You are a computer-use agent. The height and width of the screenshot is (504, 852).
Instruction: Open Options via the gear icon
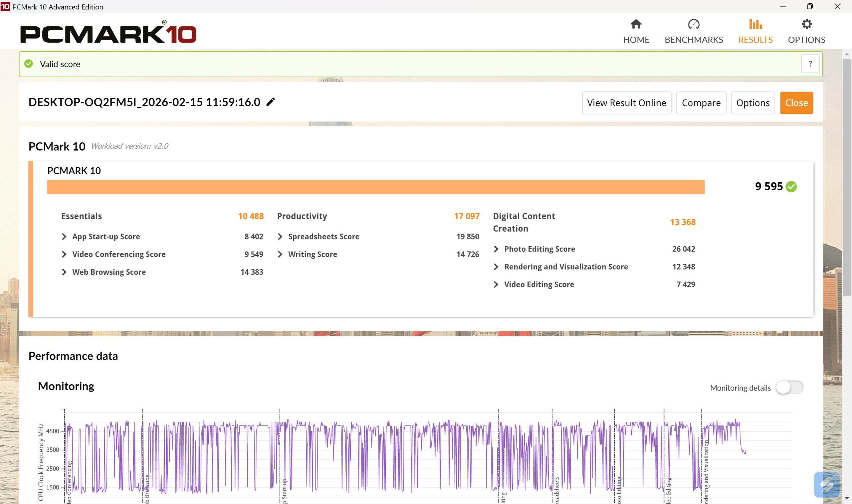[806, 25]
